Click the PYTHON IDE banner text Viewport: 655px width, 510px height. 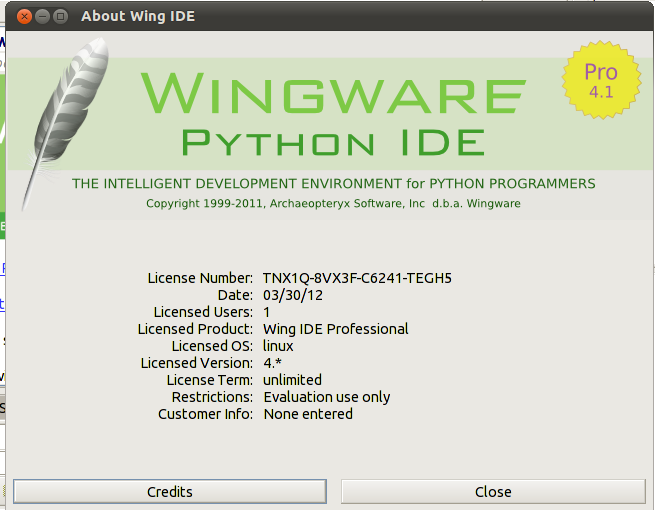point(333,143)
